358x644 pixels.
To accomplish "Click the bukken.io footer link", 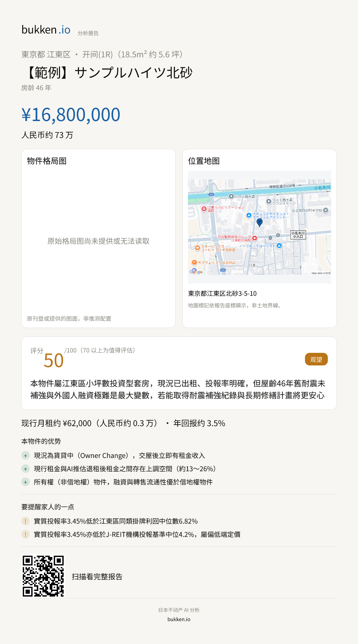I will [x=179, y=619].
